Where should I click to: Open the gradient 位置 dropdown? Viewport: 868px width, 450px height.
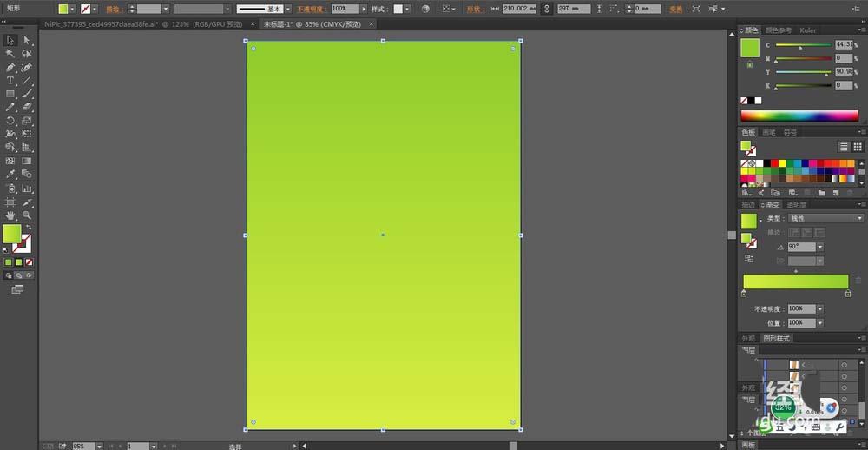[820, 322]
